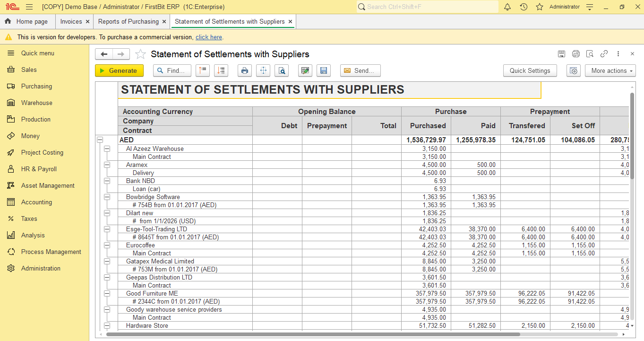
Task: Close the Invoices tab
Action: 87,21
